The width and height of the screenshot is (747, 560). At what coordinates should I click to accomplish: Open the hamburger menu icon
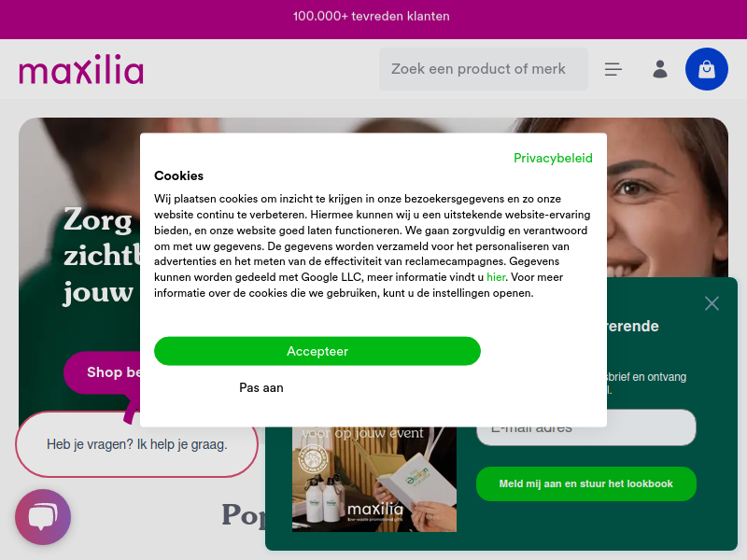(x=613, y=69)
